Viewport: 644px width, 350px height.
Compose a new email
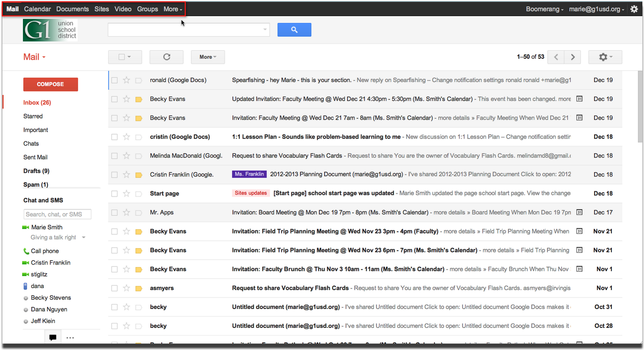pyautogui.click(x=50, y=84)
